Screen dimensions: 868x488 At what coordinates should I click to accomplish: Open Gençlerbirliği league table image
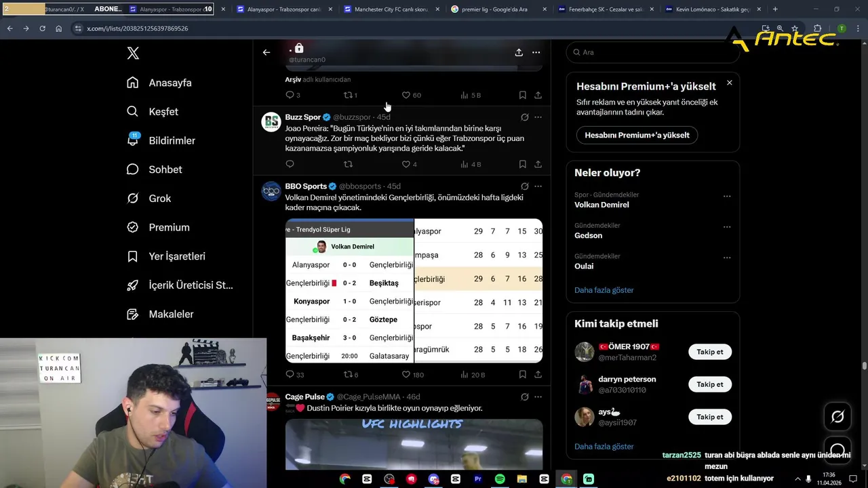click(479, 291)
